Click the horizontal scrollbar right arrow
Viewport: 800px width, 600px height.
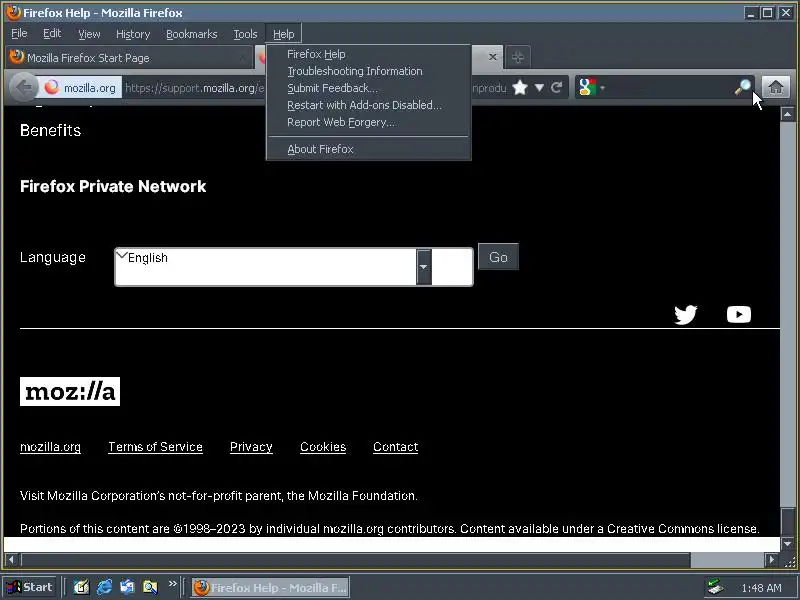point(771,560)
